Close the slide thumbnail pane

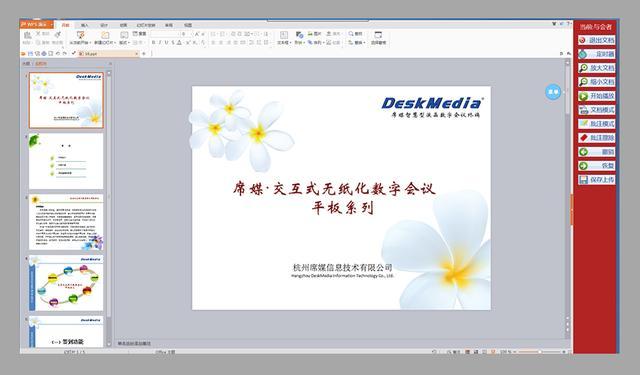(110, 64)
